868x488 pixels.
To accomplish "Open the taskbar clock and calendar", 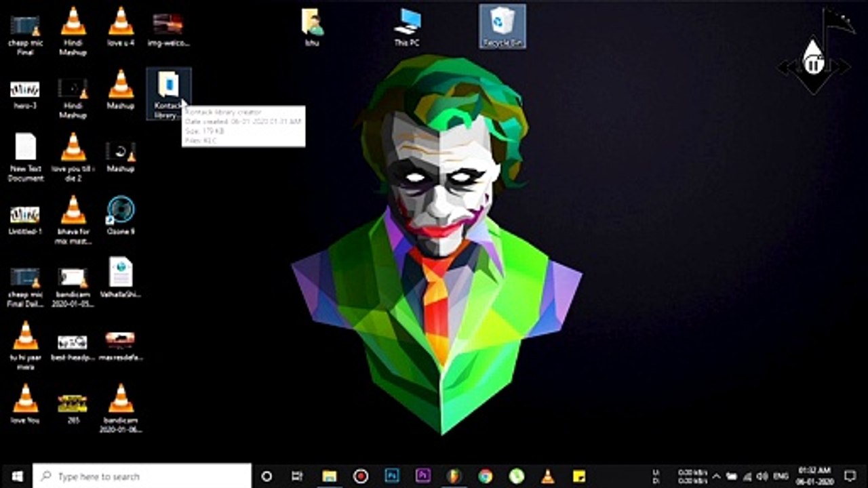I will (814, 476).
